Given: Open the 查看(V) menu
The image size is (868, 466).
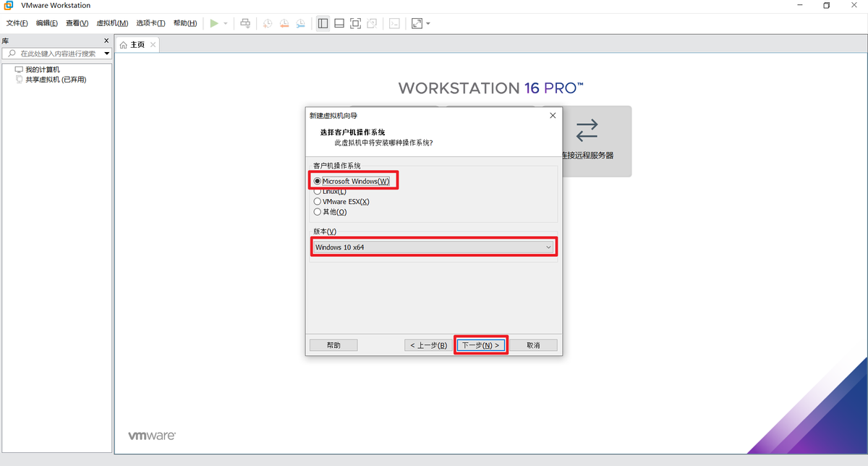Looking at the screenshot, I should pos(77,23).
